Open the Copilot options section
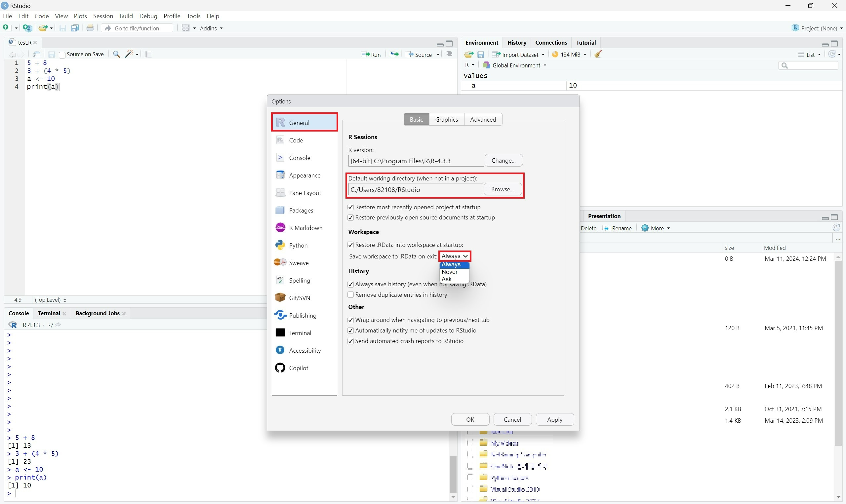 298,368
